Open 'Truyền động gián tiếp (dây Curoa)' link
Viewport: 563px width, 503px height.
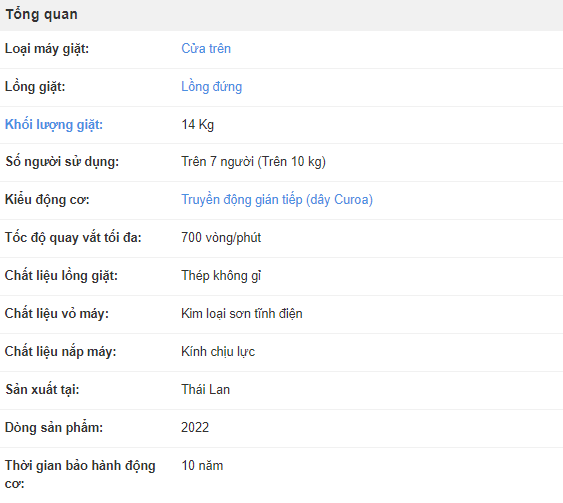tap(277, 200)
